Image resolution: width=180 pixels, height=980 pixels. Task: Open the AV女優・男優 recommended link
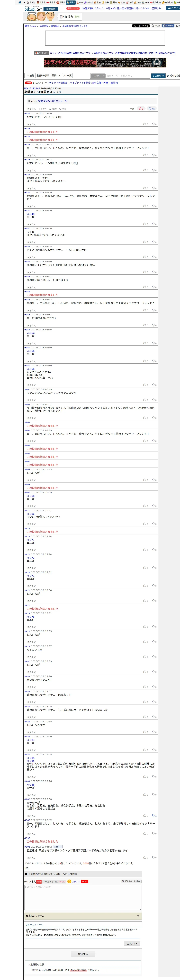(x=100, y=82)
